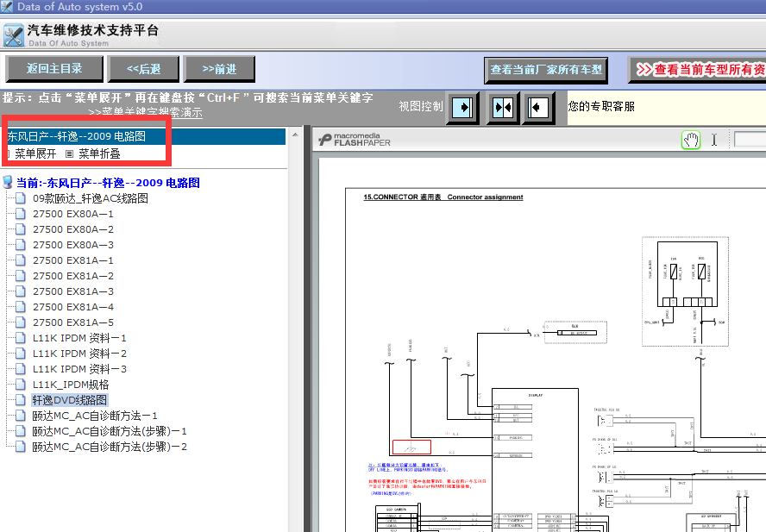Screen dimensions: 766x532
Task: Go forward with the >>前进 button
Action: click(x=219, y=69)
